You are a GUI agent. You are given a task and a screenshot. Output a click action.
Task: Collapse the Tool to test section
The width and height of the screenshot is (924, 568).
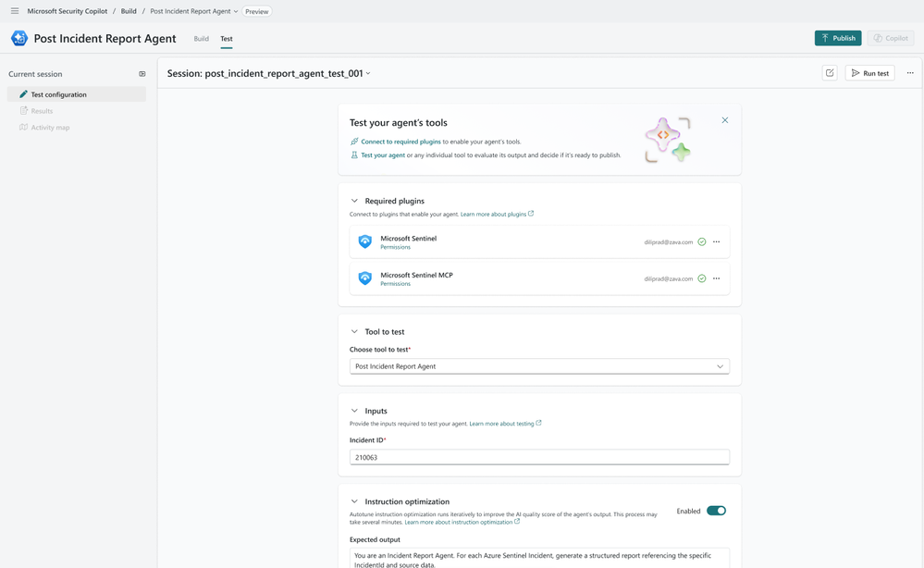(354, 331)
